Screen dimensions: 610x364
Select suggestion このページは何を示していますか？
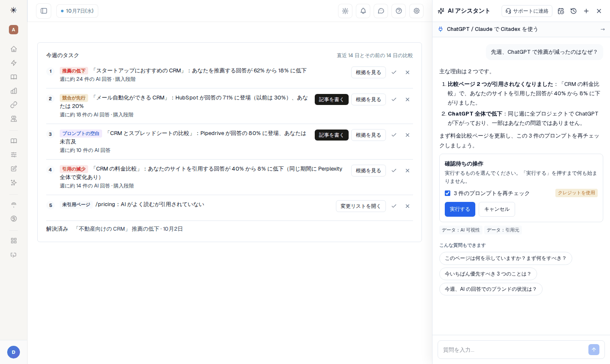pyautogui.click(x=506, y=258)
